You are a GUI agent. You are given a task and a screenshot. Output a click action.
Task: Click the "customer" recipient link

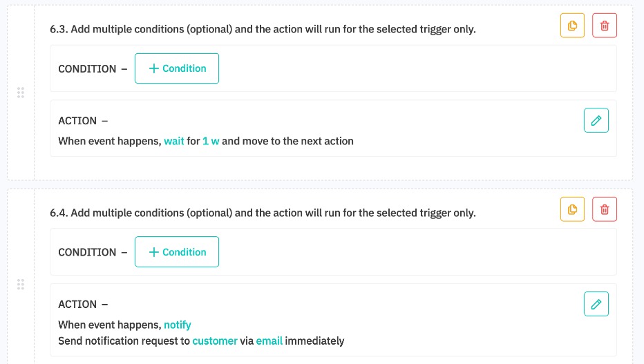click(x=214, y=341)
